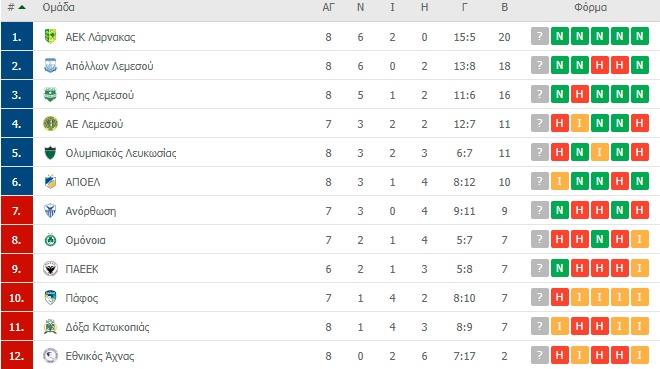This screenshot has height=369, width=660.
Task: Click the last green N badge for Απόλλων Λεμεσού
Action: point(640,65)
